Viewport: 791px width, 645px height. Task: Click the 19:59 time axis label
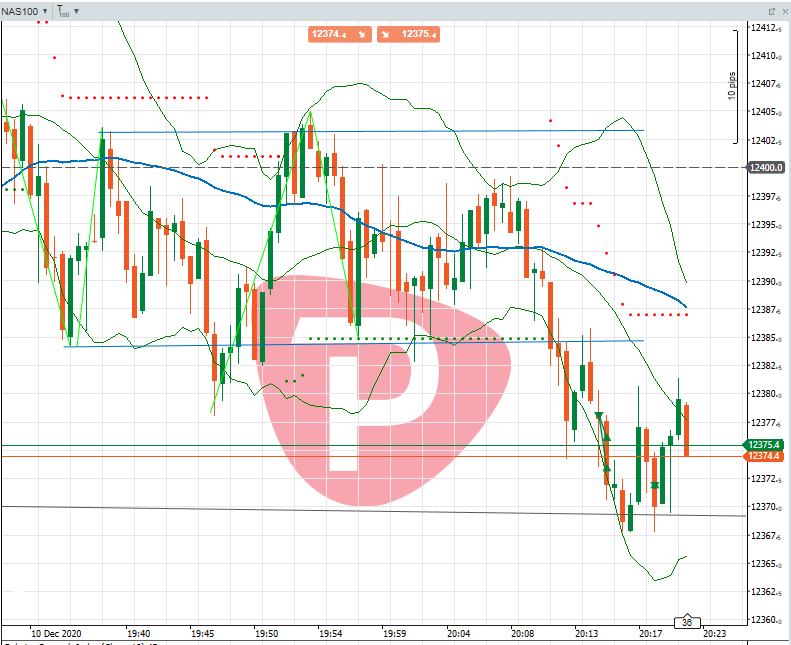(x=394, y=633)
